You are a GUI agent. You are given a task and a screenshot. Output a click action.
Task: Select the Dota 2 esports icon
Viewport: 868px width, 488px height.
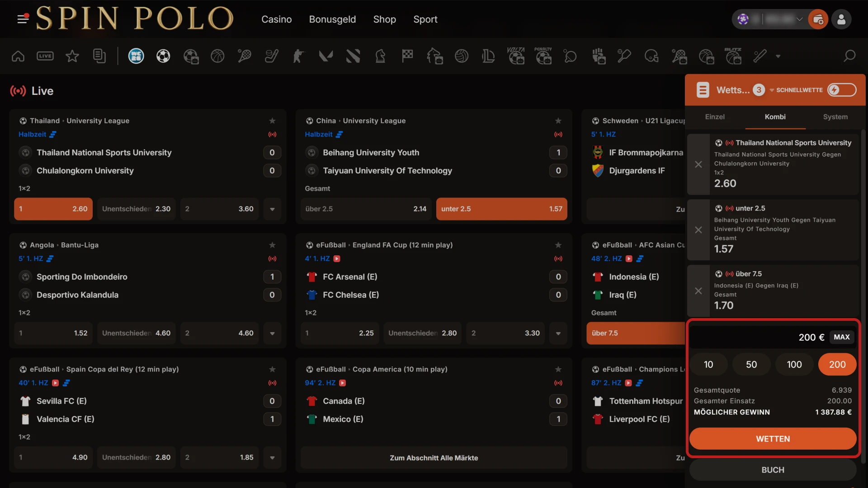tap(353, 56)
